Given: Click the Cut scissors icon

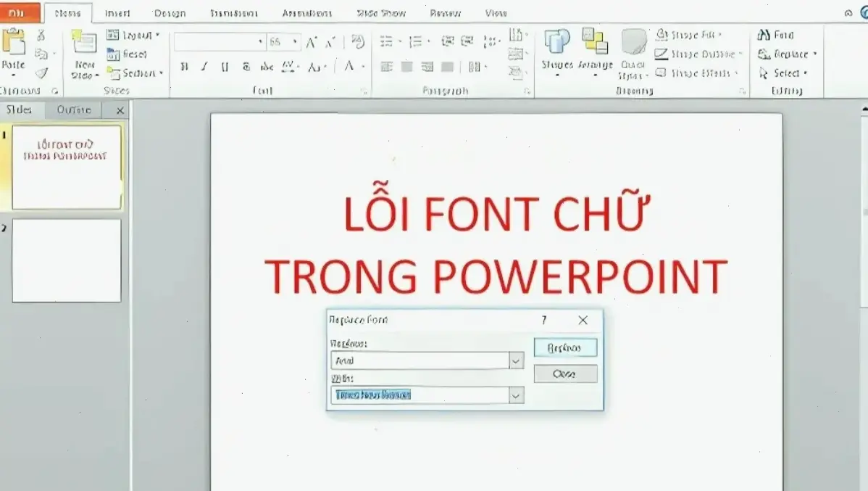Looking at the screenshot, I should 41,36.
